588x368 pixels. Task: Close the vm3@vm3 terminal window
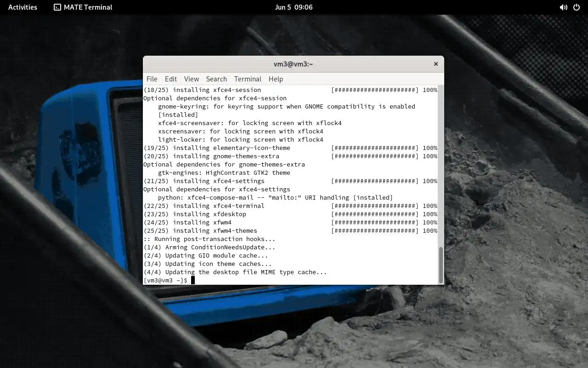pos(436,64)
